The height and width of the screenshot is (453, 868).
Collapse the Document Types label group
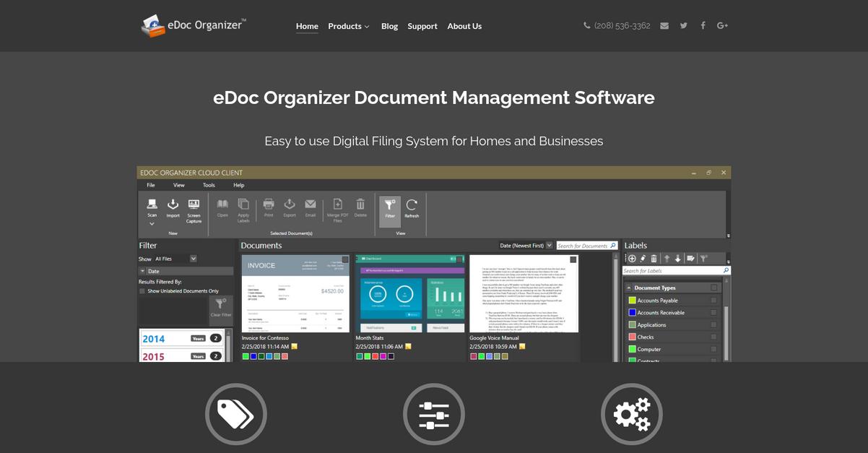point(629,287)
